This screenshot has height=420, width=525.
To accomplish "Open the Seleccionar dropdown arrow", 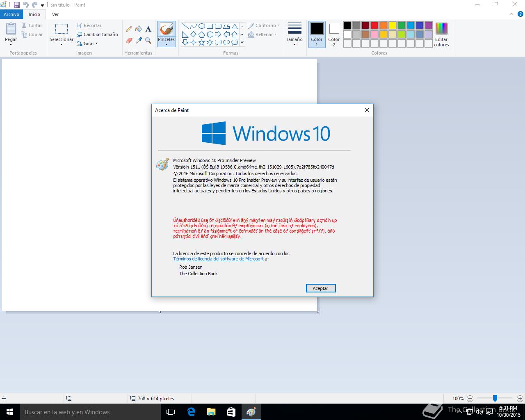I will 62,44.
